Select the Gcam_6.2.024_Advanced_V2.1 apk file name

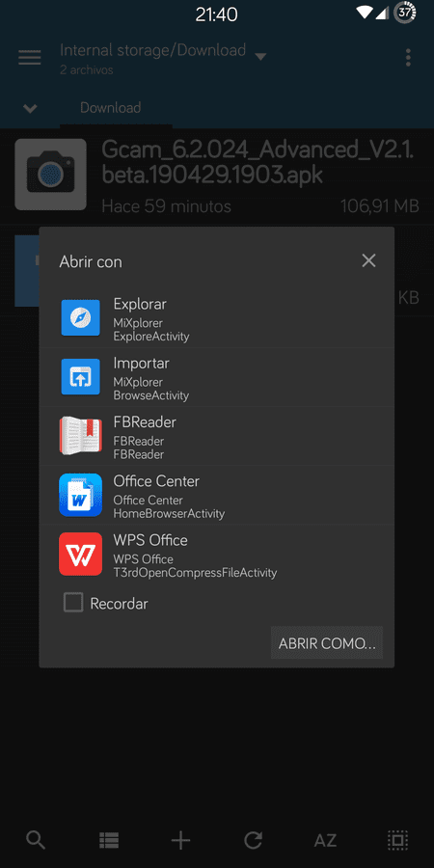click(258, 162)
